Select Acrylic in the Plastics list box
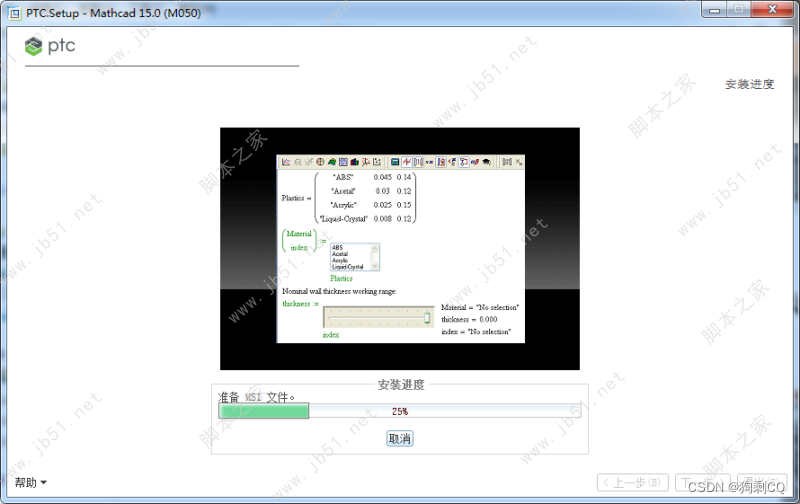 pyautogui.click(x=339, y=261)
